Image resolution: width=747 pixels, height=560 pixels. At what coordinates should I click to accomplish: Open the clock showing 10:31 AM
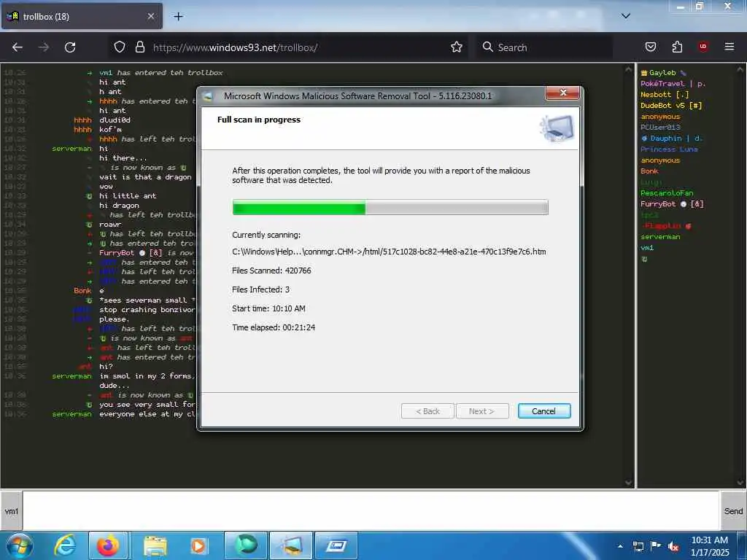click(710, 546)
